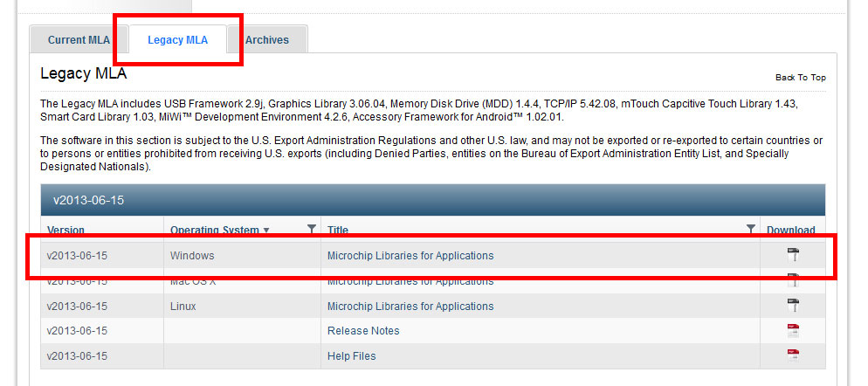
Task: Collapse the v2013-06-15 section header bar
Action: (x=432, y=200)
